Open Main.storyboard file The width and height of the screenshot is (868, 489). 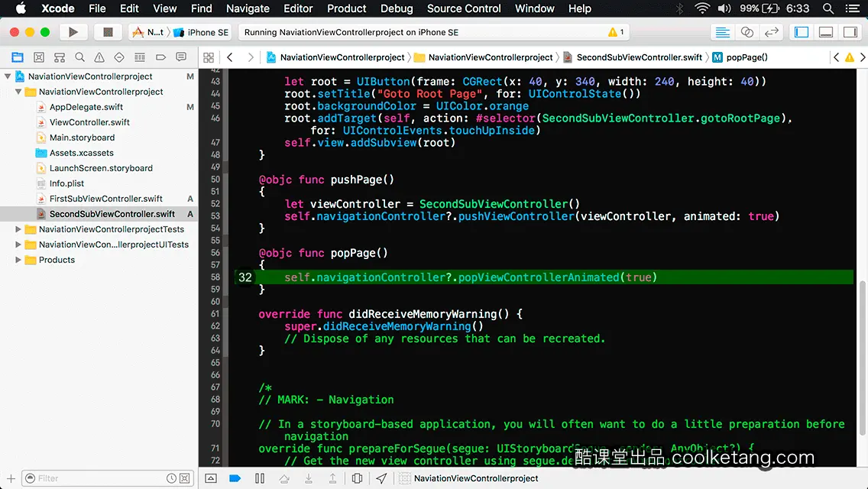pos(82,138)
